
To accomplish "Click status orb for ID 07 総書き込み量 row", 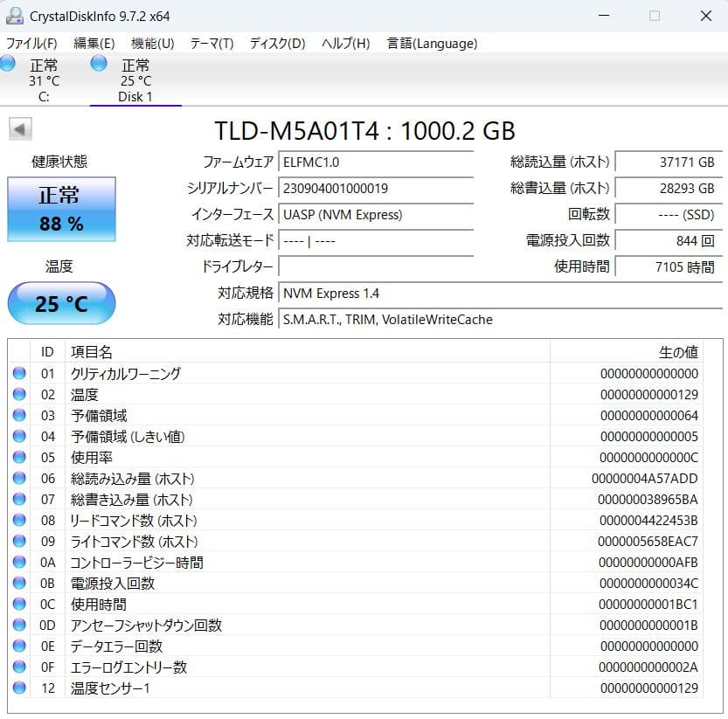I will click(19, 499).
